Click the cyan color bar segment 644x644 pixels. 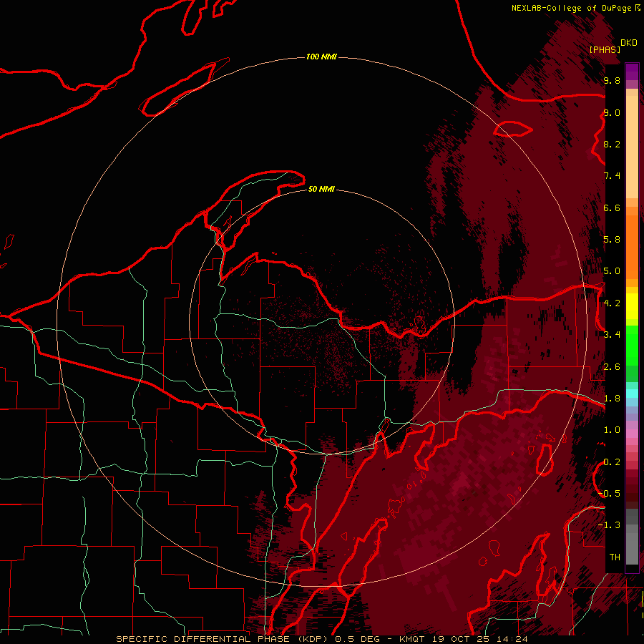pyautogui.click(x=632, y=394)
